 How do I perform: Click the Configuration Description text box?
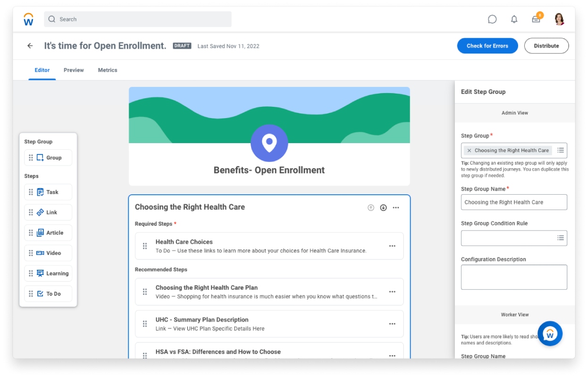click(x=514, y=277)
